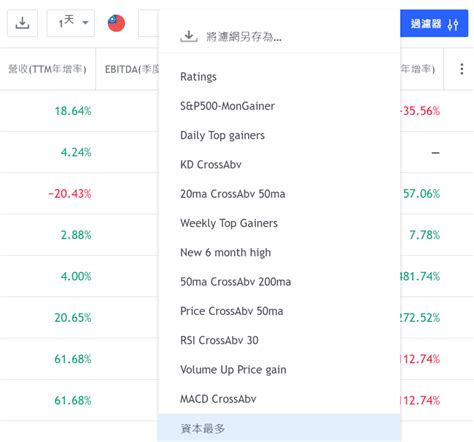
Task: Open the 1天 interval dropdown
Action: 71,23
